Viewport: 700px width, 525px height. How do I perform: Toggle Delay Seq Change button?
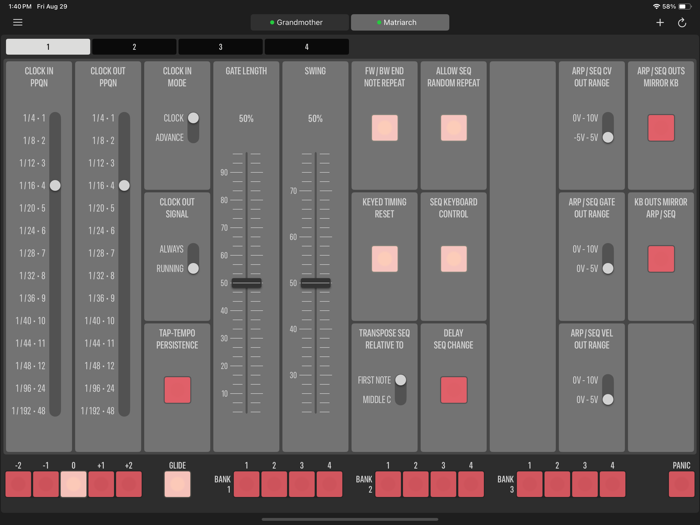point(454,390)
